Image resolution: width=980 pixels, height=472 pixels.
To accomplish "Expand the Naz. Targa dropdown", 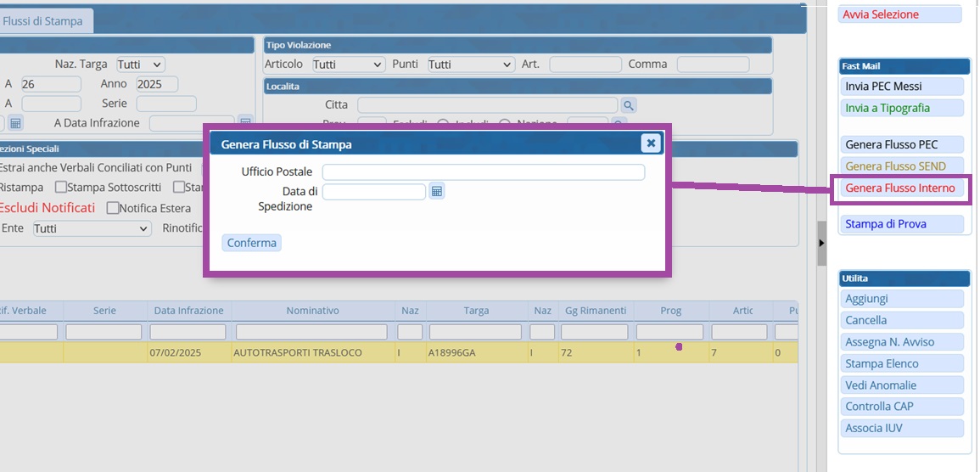I will point(140,65).
